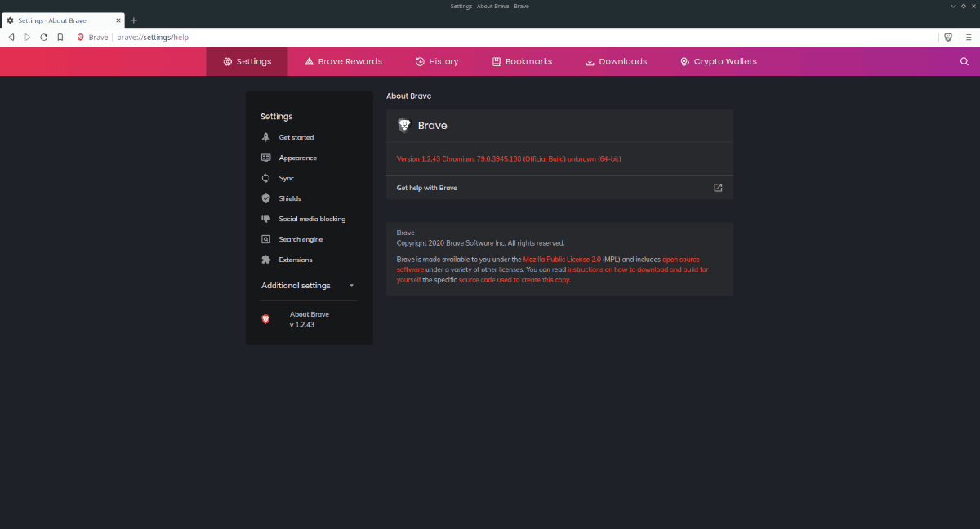Viewport: 980px width, 529px height.
Task: Open the Bookmarks tab
Action: click(x=522, y=61)
